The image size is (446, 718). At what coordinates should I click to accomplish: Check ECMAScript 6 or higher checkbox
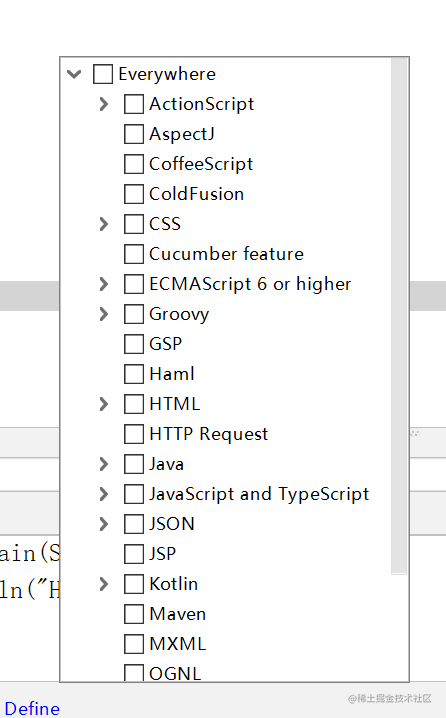[134, 284]
